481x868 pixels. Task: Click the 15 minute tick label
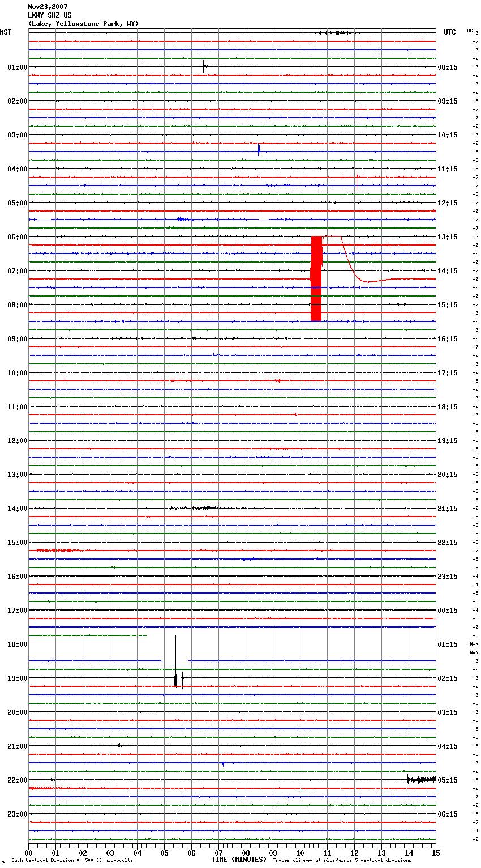pyautogui.click(x=436, y=853)
